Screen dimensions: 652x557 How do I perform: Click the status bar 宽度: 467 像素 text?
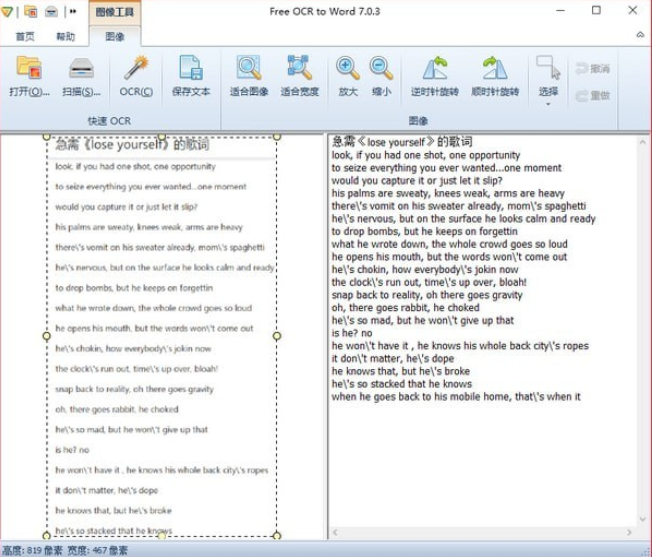[97, 551]
